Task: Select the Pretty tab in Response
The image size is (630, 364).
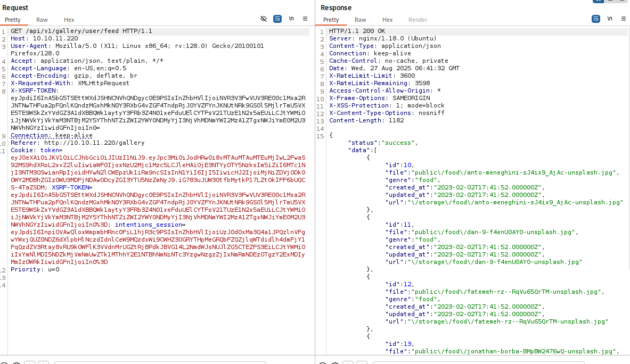Action: click(x=331, y=20)
